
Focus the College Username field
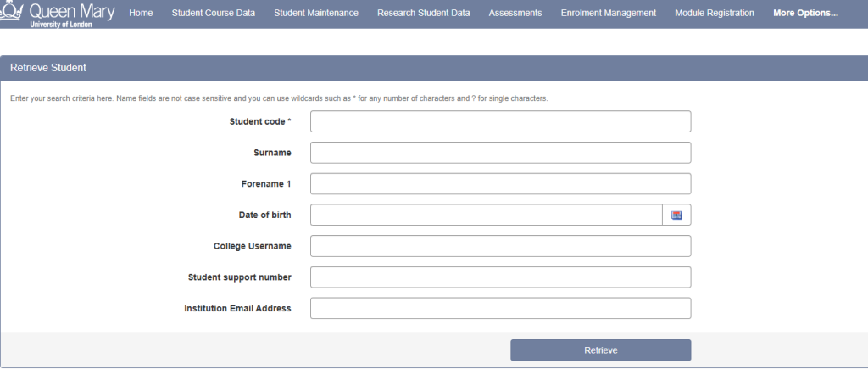coord(500,246)
